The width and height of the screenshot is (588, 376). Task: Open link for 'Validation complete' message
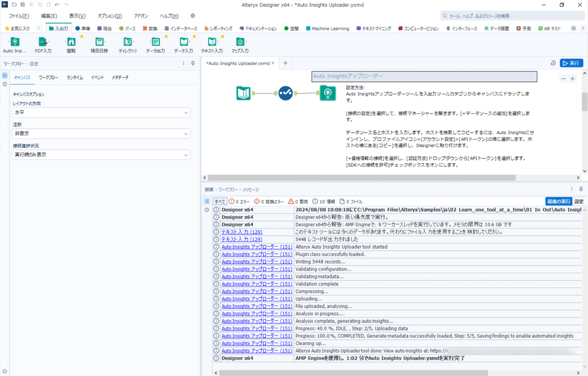tap(257, 284)
